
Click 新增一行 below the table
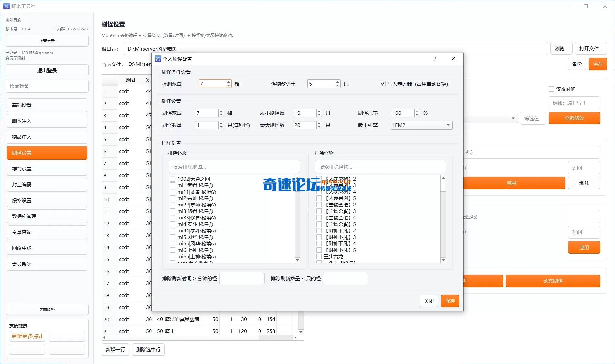(115, 349)
